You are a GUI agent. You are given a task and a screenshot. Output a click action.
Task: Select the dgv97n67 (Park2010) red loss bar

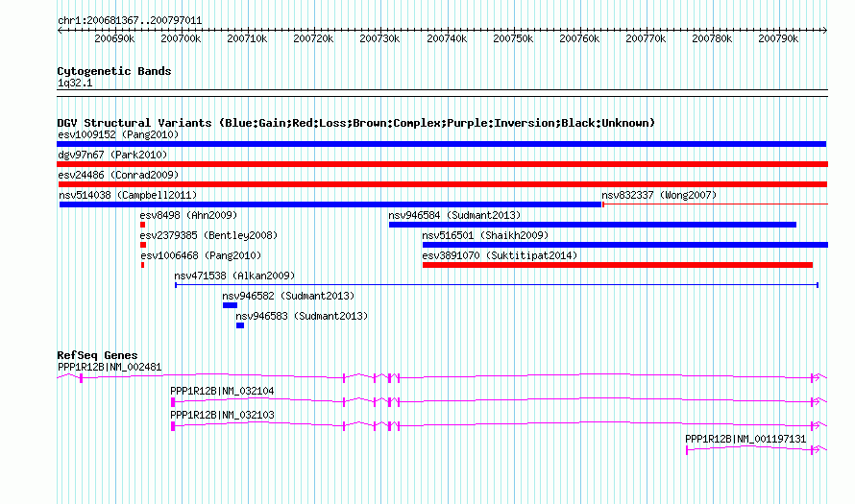coord(442,164)
